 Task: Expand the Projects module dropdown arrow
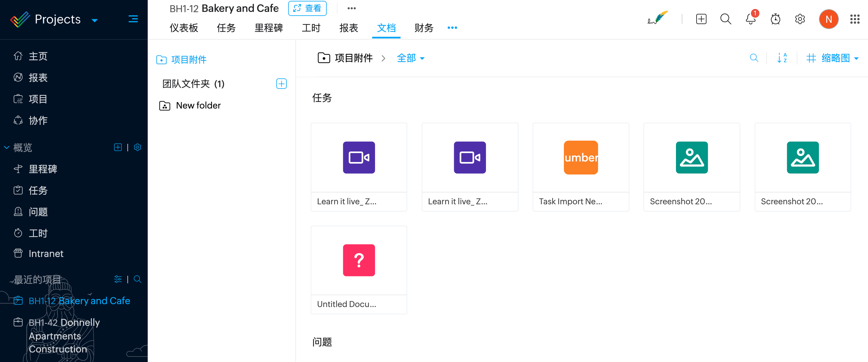(x=95, y=21)
